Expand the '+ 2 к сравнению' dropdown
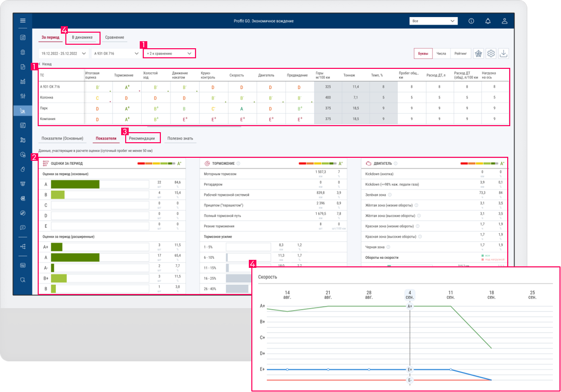561x392 pixels. pyautogui.click(x=169, y=53)
